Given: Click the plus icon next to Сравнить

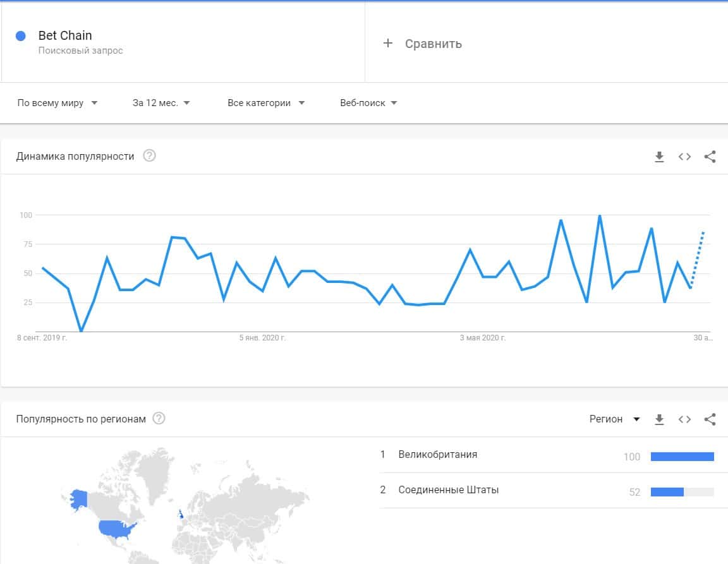Looking at the screenshot, I should tap(388, 43).
